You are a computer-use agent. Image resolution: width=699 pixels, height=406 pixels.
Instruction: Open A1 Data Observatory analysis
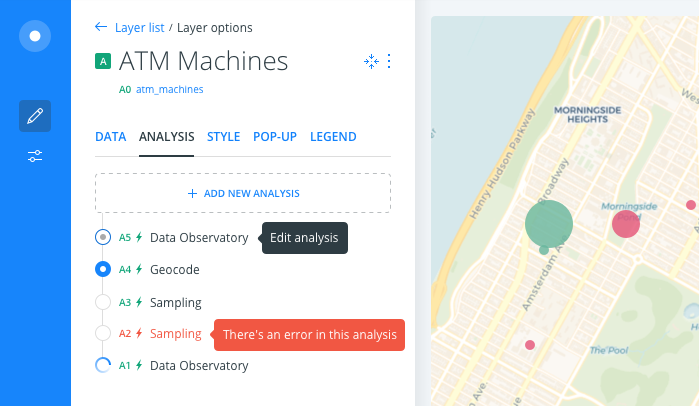click(x=199, y=365)
